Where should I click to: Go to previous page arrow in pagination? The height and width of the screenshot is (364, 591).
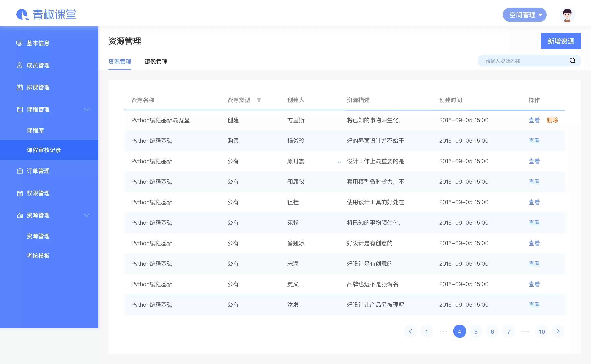[x=410, y=331]
